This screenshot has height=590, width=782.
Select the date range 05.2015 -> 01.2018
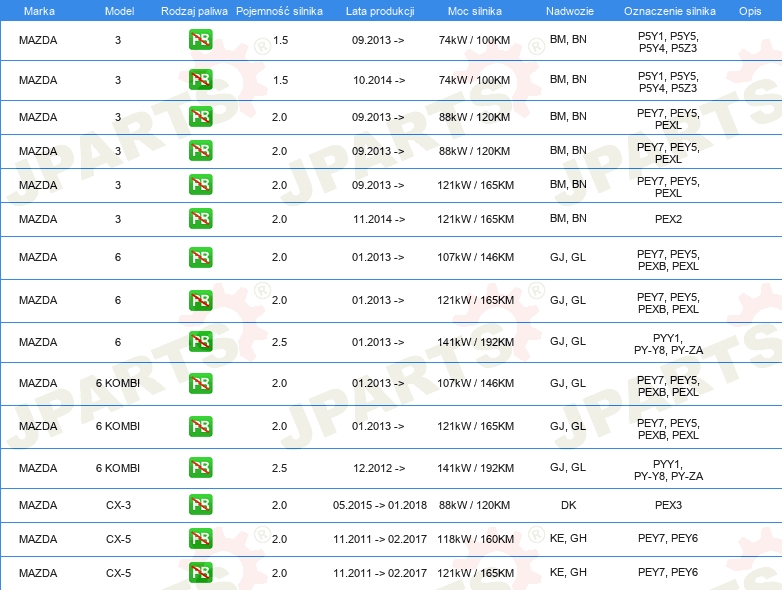(x=380, y=505)
